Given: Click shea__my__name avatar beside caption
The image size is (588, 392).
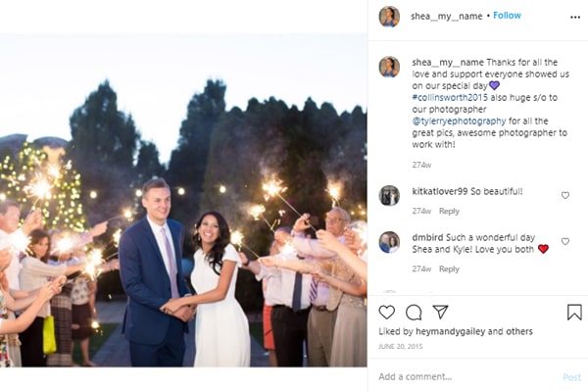Looking at the screenshot, I should point(389,67).
